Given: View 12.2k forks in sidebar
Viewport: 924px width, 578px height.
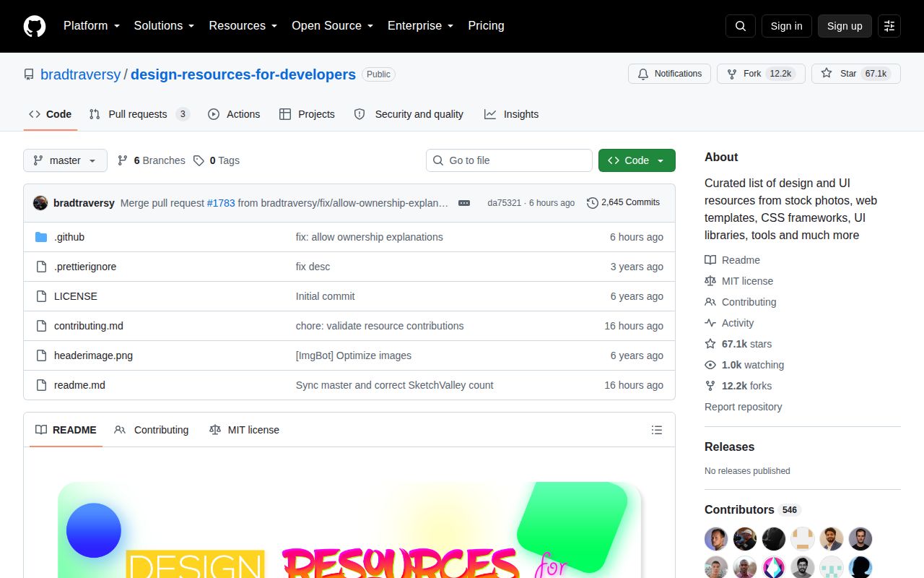Looking at the screenshot, I should click(738, 386).
